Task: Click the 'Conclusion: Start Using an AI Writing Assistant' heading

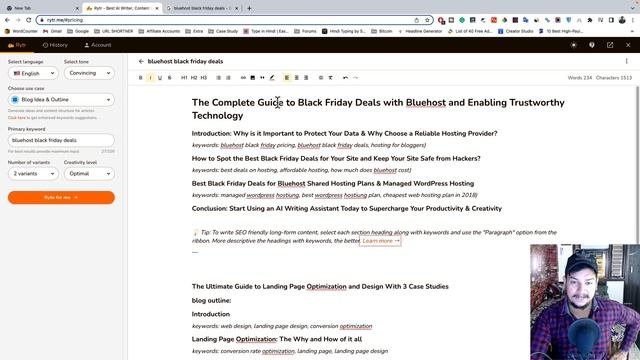Action: pos(347,209)
